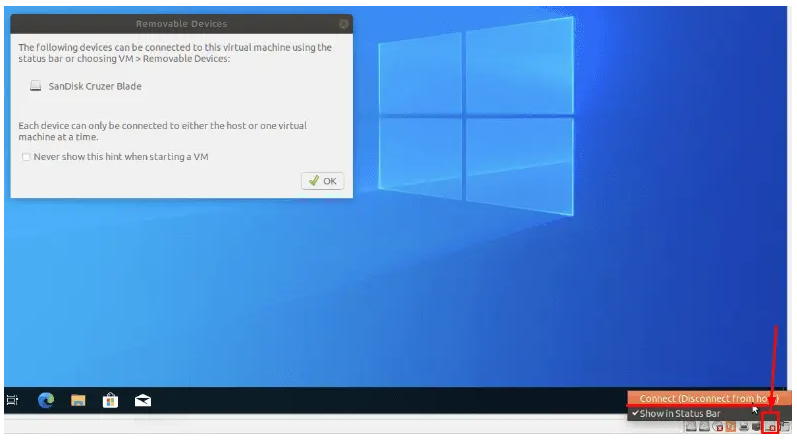Image resolution: width=797 pixels, height=441 pixels.
Task: Click the CD/DVD drive status bar icon
Action: [717, 427]
